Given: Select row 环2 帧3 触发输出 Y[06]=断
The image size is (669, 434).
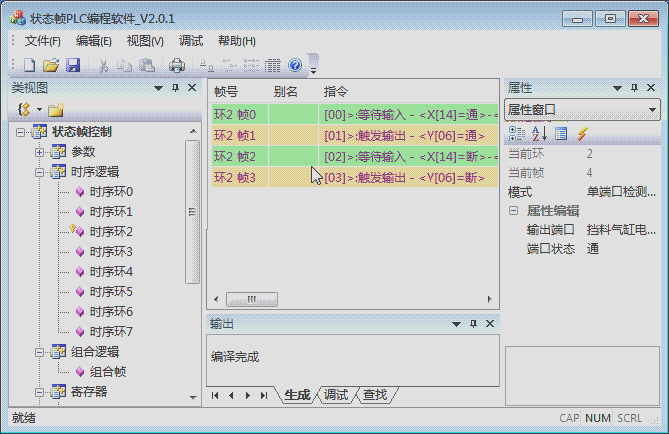Looking at the screenshot, I should pyautogui.click(x=355, y=177).
